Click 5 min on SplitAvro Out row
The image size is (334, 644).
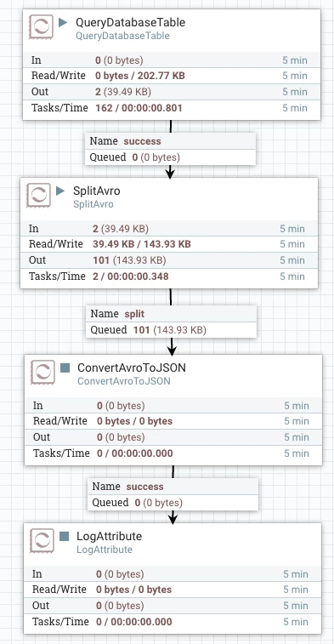292,260
